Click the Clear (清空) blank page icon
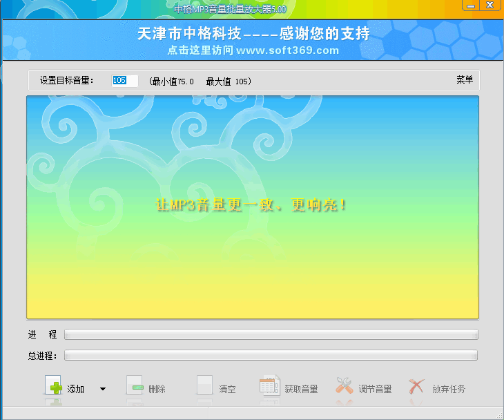Viewport: 504px width, 420px height. pyautogui.click(x=205, y=385)
